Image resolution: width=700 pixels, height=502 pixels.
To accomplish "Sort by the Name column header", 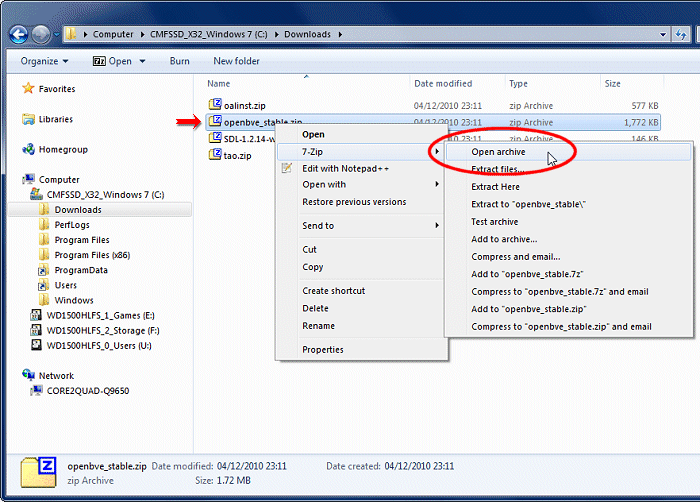I will coord(218,84).
